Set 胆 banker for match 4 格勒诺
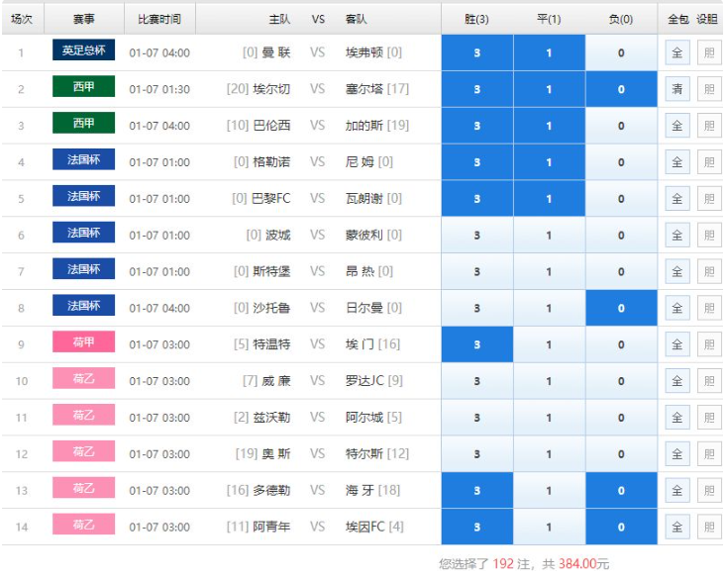This screenshot has width=728, height=580. [x=709, y=162]
